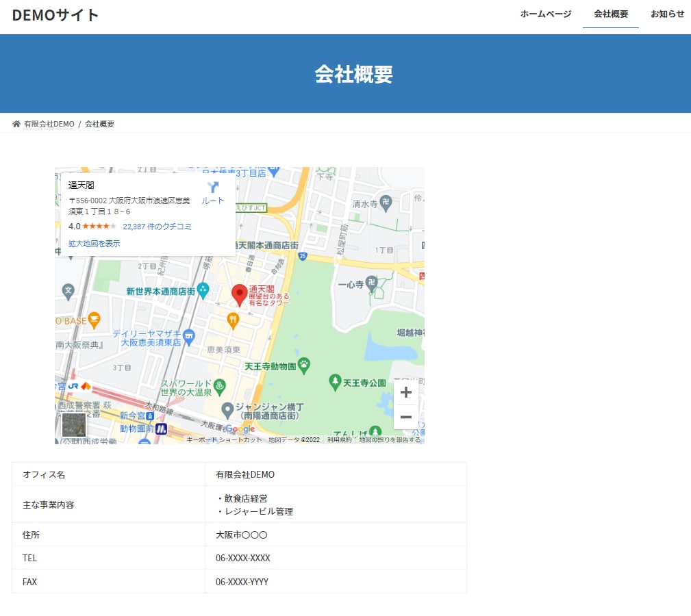Click 新世界本通商店街 shopping marker icon
This screenshot has width=691, height=616.
[x=203, y=291]
